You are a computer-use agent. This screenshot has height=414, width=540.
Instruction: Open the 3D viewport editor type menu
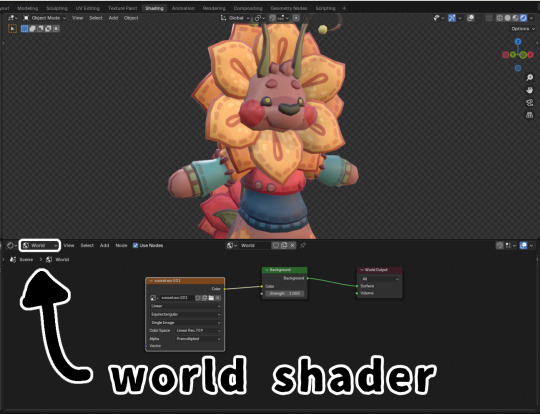(x=13, y=18)
